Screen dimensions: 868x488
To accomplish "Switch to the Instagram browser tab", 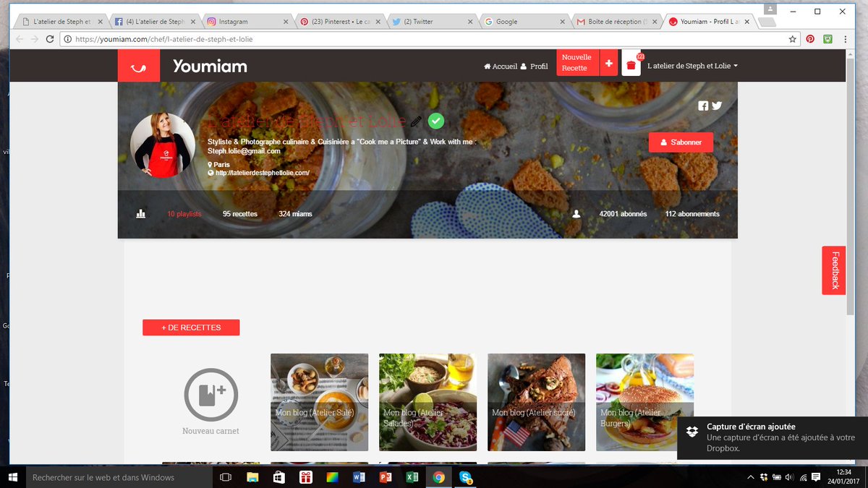I will [247, 22].
